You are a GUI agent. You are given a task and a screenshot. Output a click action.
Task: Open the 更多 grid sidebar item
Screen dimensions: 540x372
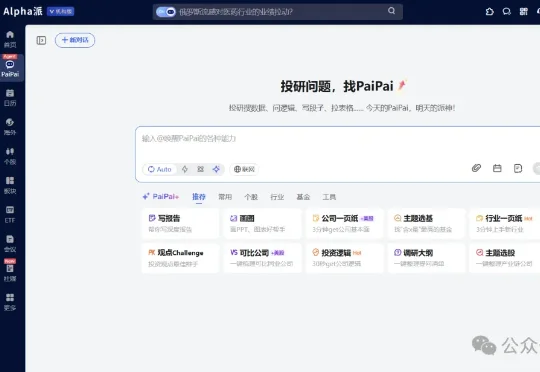click(x=10, y=302)
